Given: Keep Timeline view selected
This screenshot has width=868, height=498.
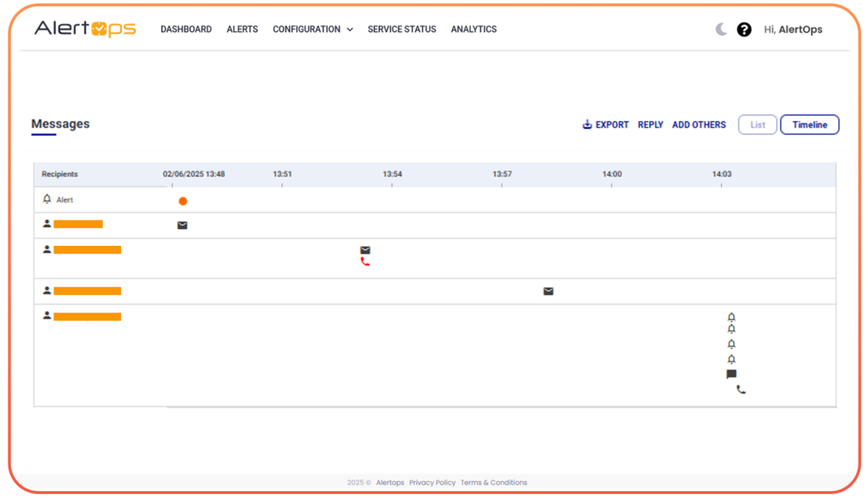Looking at the screenshot, I should pos(809,124).
